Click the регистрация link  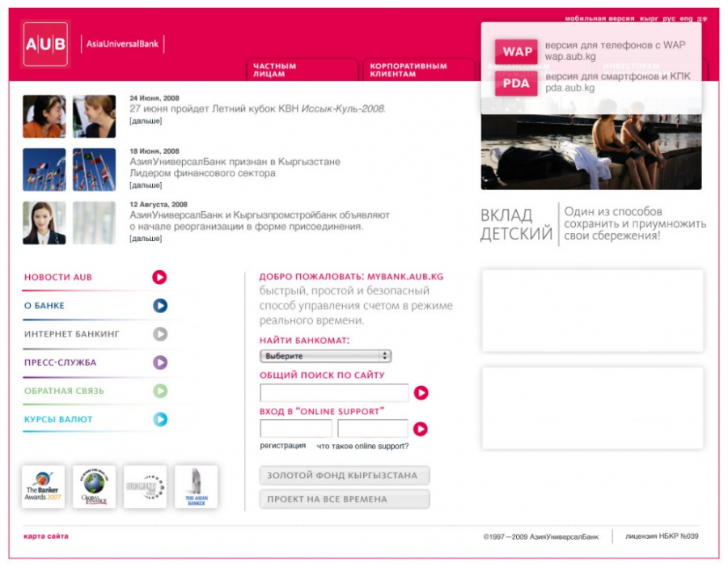tap(282, 446)
